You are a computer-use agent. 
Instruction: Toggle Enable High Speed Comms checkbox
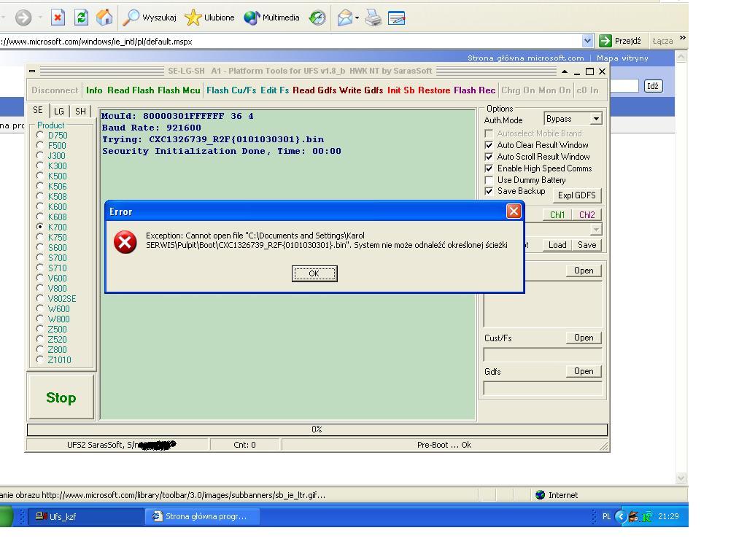click(489, 168)
